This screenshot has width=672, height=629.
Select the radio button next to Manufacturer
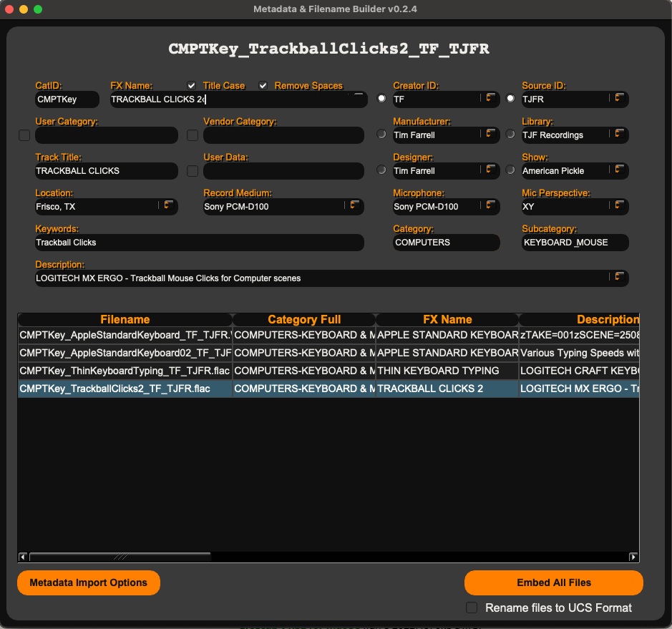click(x=381, y=135)
